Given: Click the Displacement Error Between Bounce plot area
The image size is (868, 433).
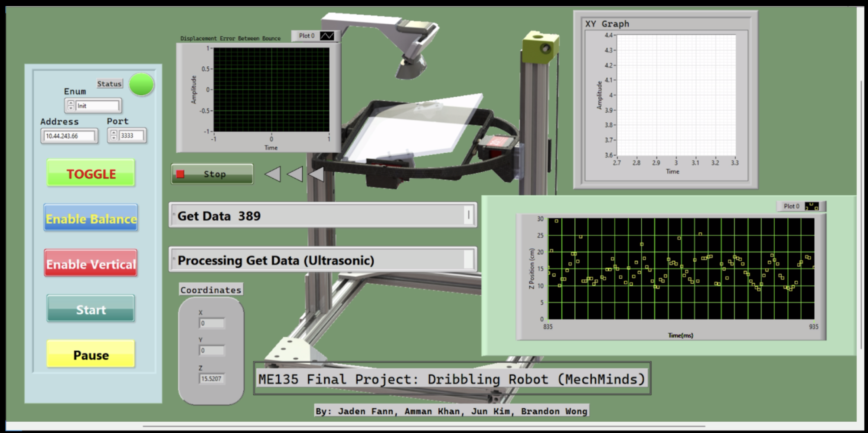Looking at the screenshot, I should click(x=271, y=89).
